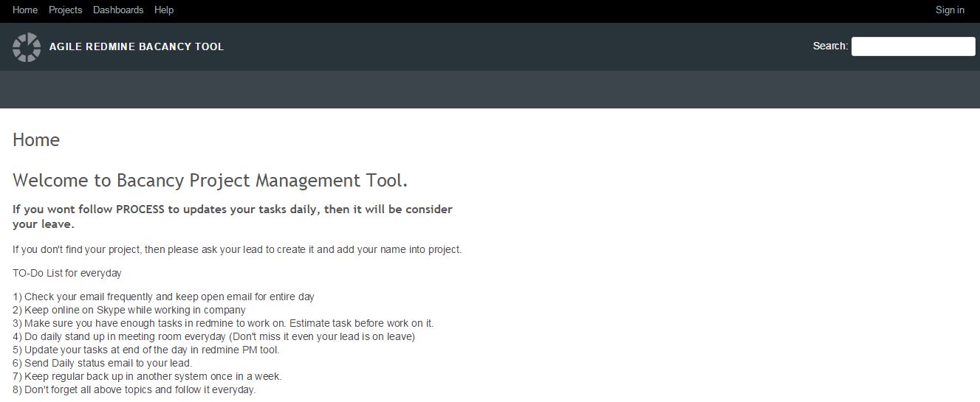980x402 pixels.
Task: Click item 5 about updating tasks daily
Action: tap(146, 350)
